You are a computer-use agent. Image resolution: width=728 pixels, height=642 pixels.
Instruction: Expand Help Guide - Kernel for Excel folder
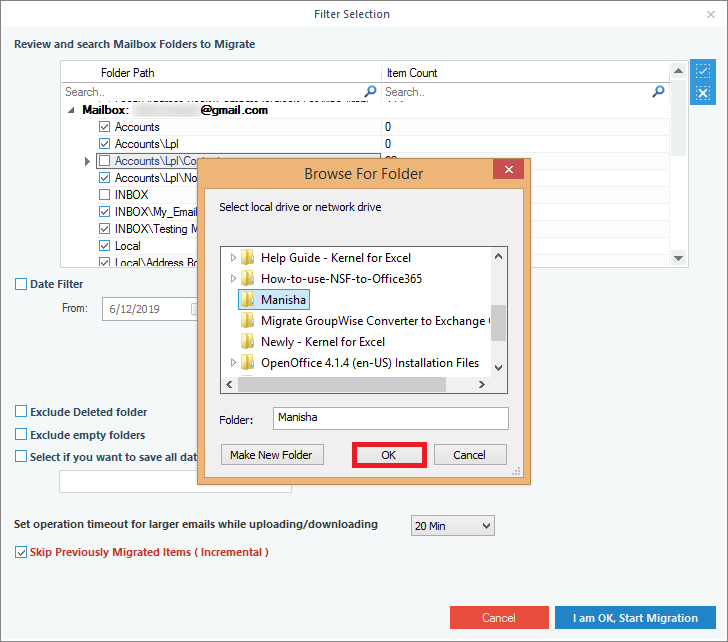pyautogui.click(x=233, y=257)
